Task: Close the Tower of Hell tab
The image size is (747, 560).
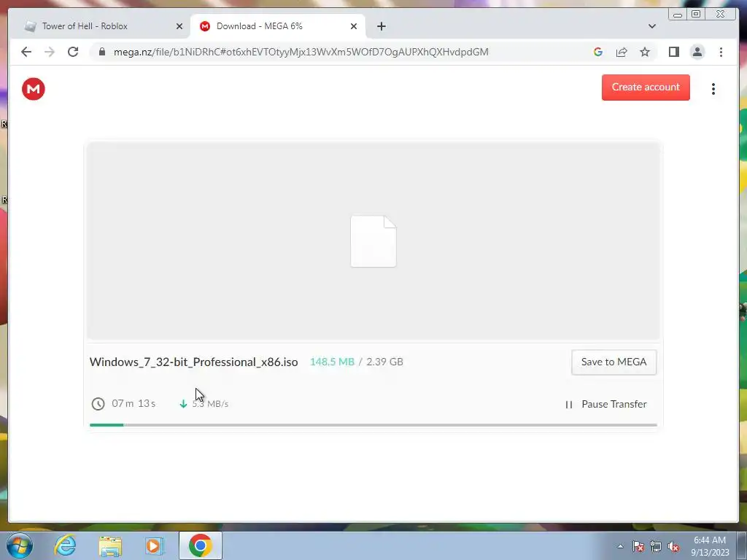Action: coord(179,26)
